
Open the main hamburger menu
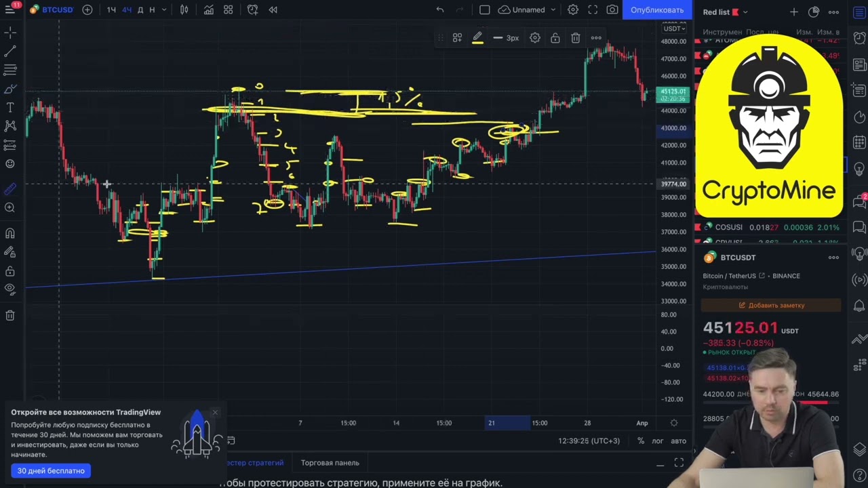[9, 9]
